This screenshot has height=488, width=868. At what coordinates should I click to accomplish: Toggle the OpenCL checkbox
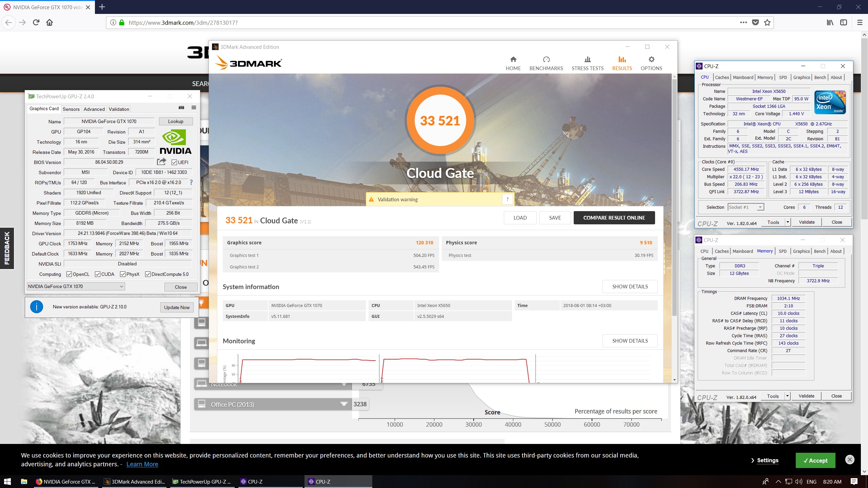pos(69,274)
